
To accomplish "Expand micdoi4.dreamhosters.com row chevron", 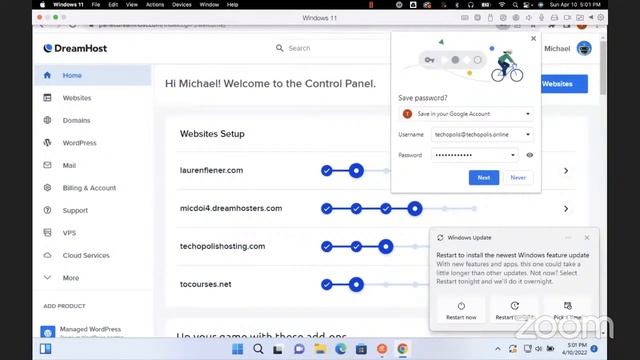I will point(566,209).
